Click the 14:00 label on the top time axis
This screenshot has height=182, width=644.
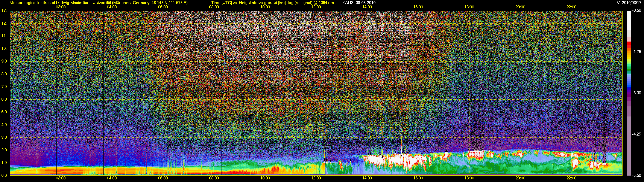[x=367, y=7]
